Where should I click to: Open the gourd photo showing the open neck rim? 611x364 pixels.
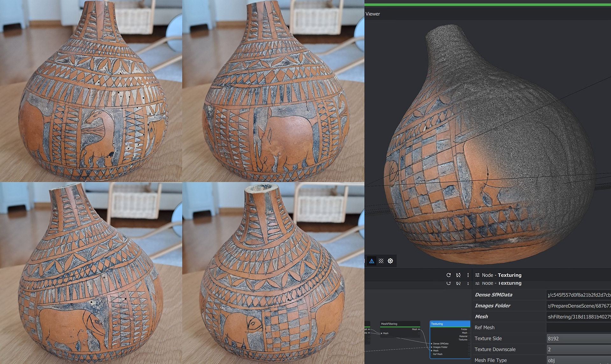click(x=273, y=273)
